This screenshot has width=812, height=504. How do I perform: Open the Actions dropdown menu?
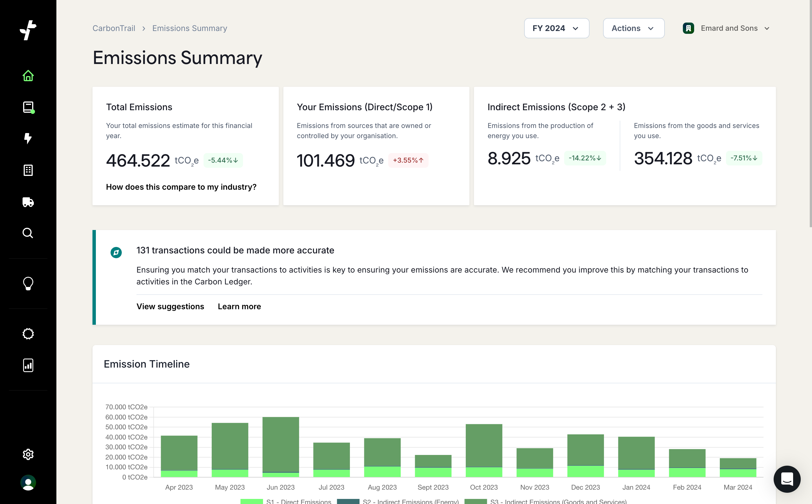click(633, 28)
